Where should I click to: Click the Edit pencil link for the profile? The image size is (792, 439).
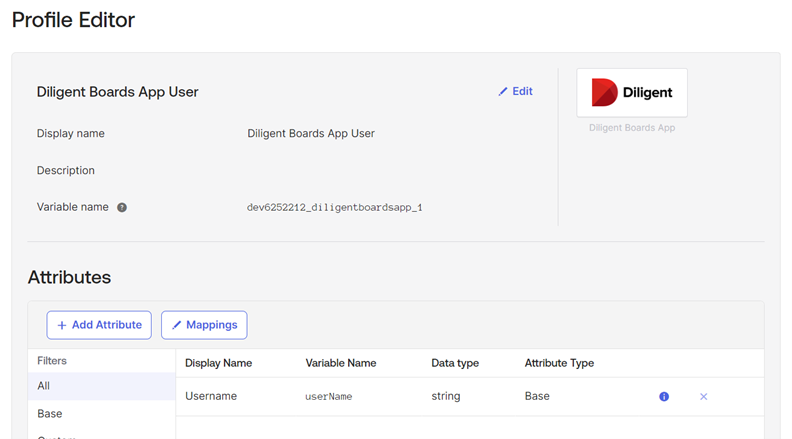[515, 91]
